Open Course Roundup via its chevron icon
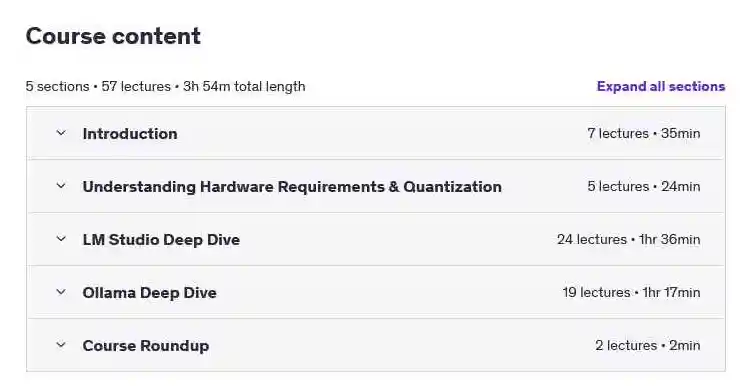Image resolution: width=745 pixels, height=386 pixels. (61, 345)
